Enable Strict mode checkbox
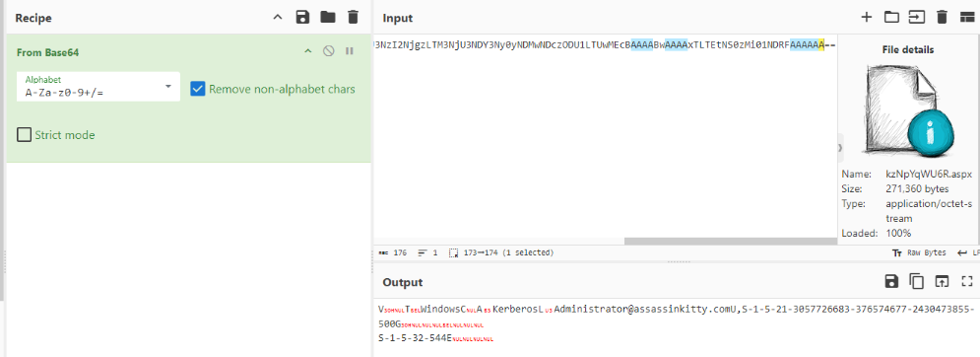The height and width of the screenshot is (357, 980). (24, 135)
